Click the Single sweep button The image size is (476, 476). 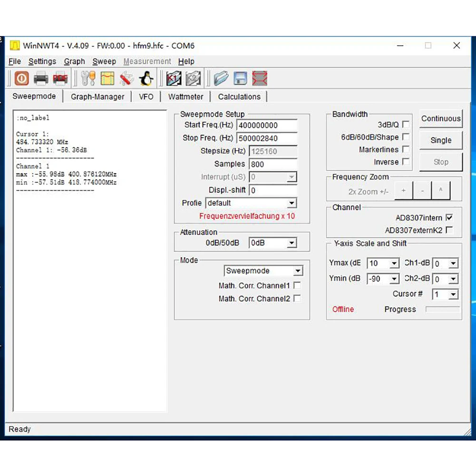(441, 140)
